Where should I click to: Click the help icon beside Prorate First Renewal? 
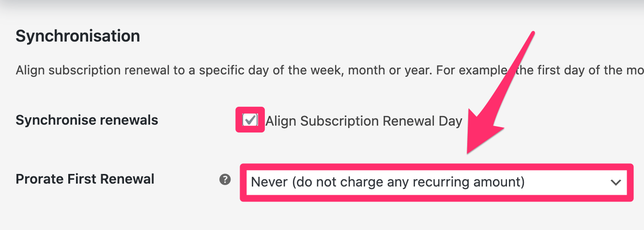coord(225,180)
